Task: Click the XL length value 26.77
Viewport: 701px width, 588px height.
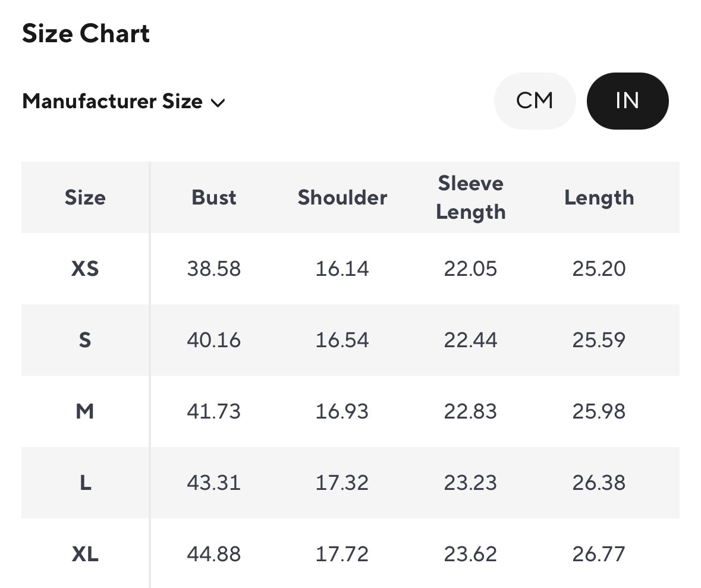Action: 599,554
